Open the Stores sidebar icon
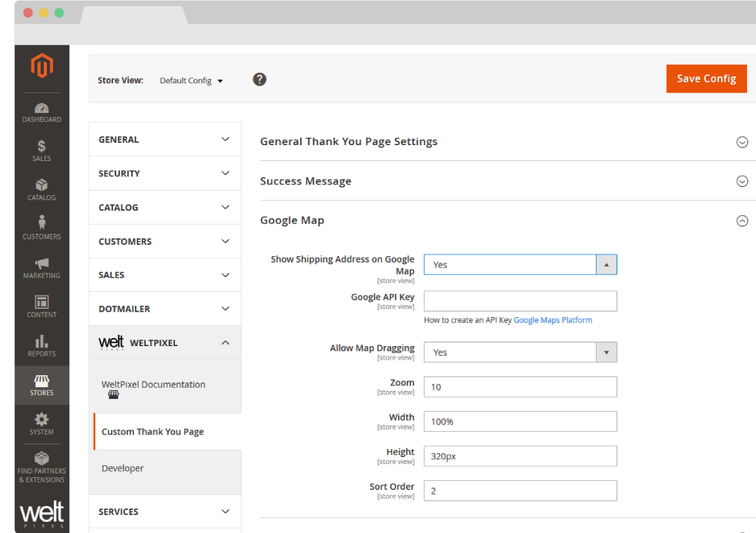The image size is (756, 533). [42, 383]
